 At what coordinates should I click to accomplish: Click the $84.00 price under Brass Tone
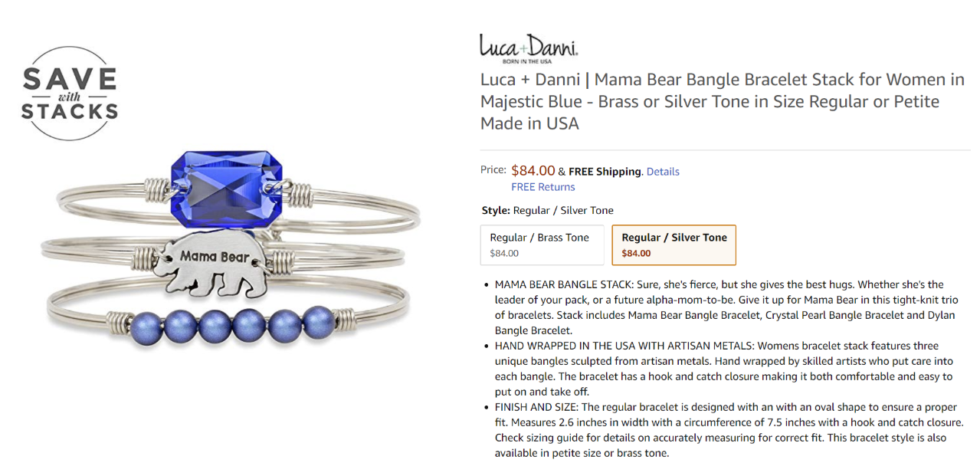(x=504, y=253)
